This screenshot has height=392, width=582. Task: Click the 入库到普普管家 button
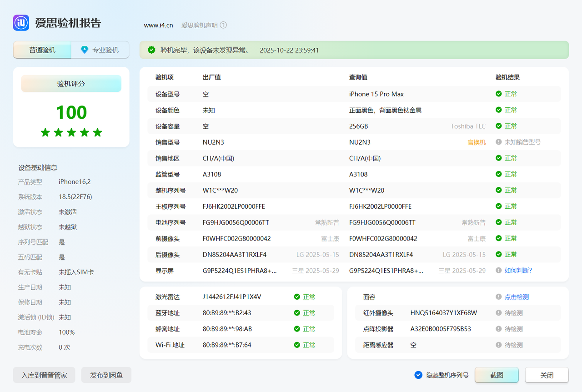(x=44, y=375)
